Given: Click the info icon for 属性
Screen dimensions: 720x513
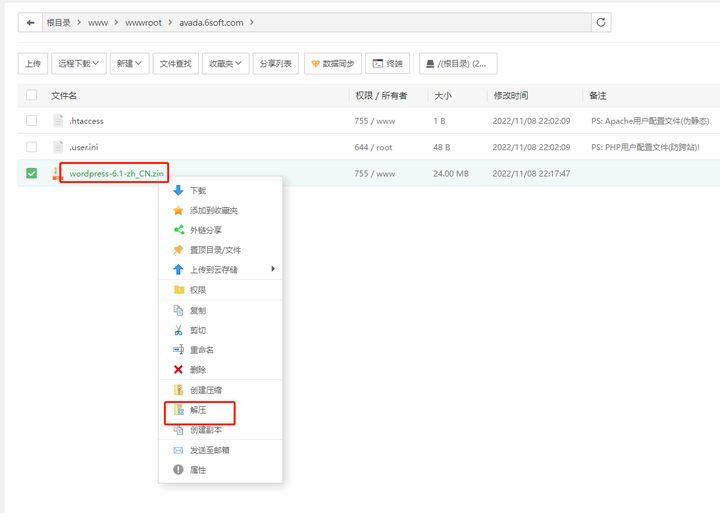Looking at the screenshot, I should [178, 470].
